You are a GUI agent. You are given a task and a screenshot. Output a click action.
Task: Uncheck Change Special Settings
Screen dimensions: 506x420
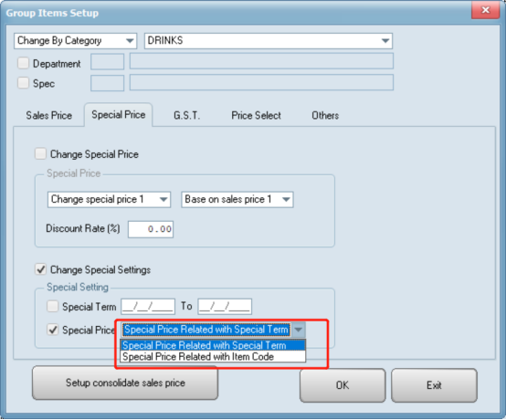point(41,269)
